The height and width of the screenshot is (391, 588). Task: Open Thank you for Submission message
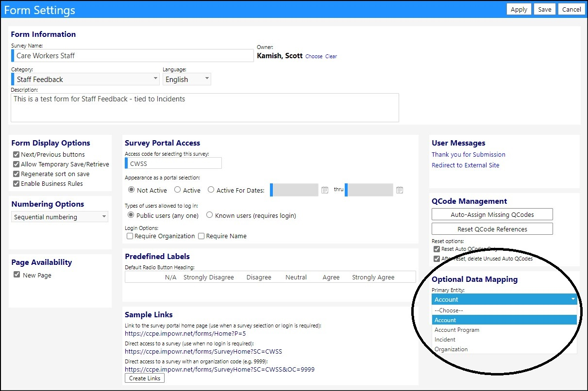(469, 154)
